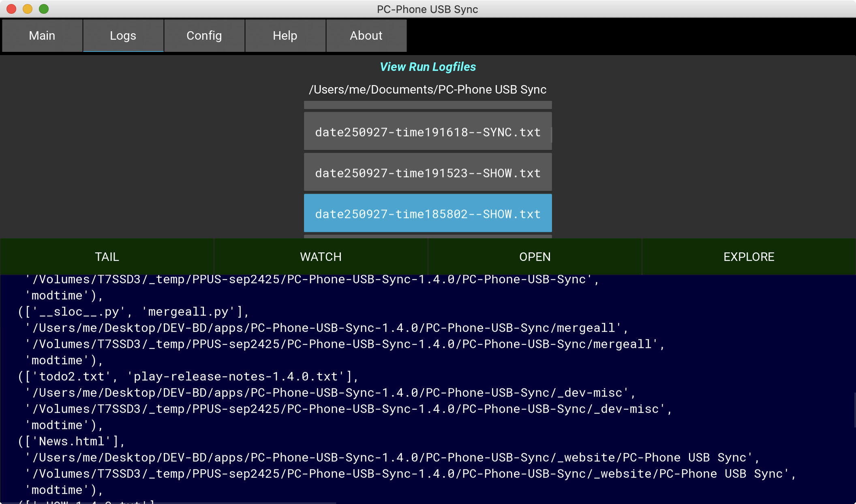Click partially visible logfile below selected entry
The height and width of the screenshot is (504, 856).
pos(428,236)
